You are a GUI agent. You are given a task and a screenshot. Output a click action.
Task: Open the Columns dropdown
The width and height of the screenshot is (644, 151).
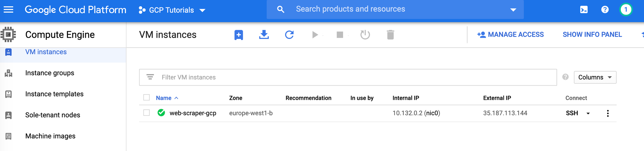point(595,77)
